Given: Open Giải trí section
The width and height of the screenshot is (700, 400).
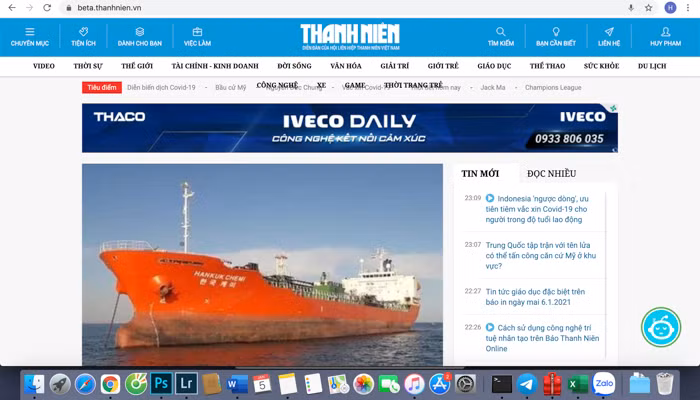Looking at the screenshot, I should click(x=395, y=66).
